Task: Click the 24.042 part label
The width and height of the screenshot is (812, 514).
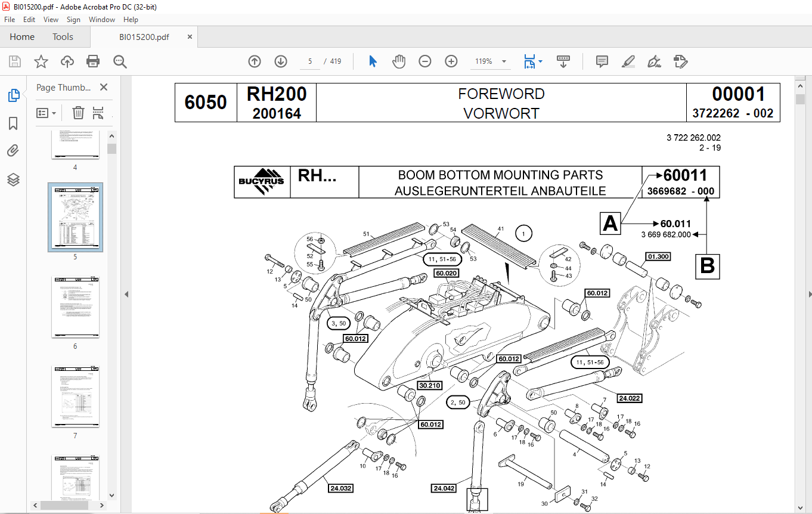Action: pos(444,488)
